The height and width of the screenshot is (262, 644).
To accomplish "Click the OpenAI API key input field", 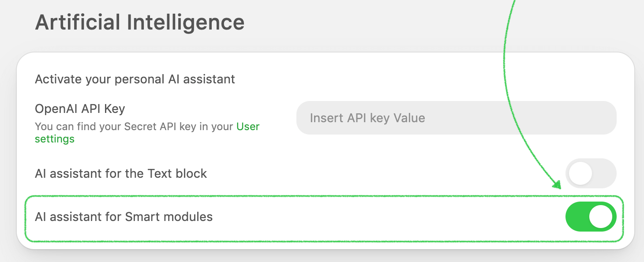I will [456, 118].
